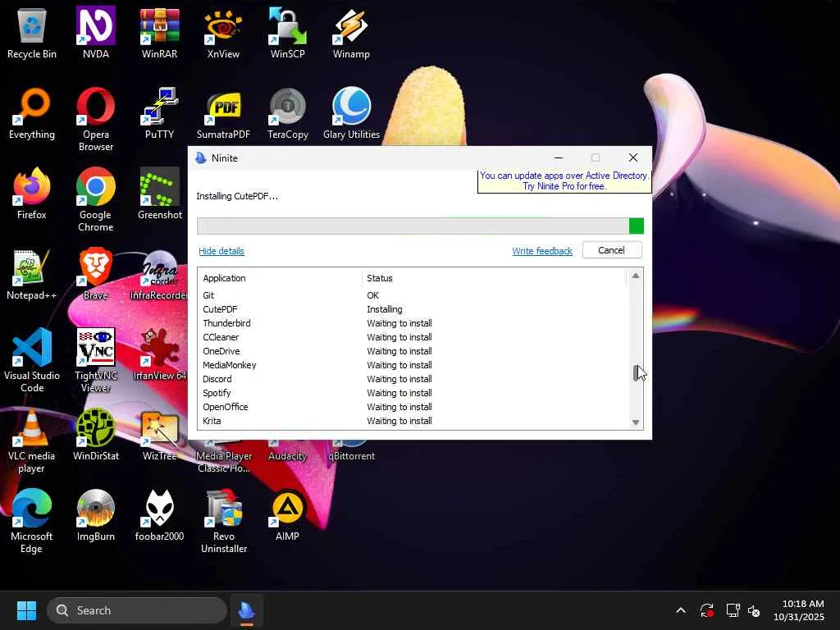This screenshot has height=630, width=840.
Task: Select the TeraCopy desktop icon
Action: tap(287, 113)
